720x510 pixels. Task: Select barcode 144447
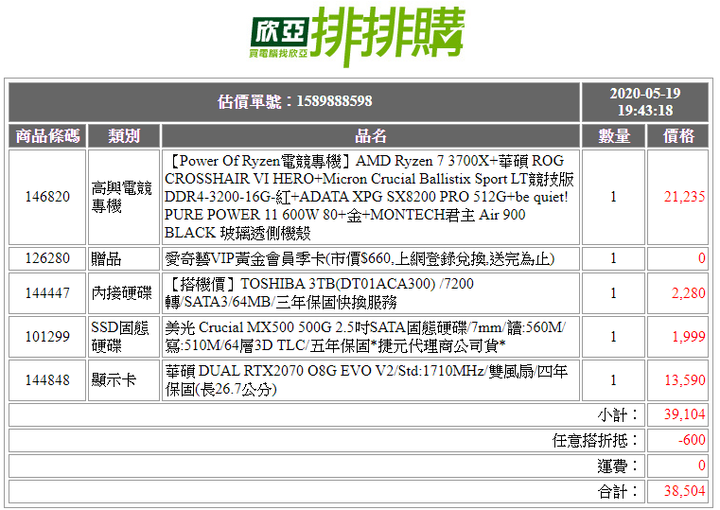(x=47, y=293)
